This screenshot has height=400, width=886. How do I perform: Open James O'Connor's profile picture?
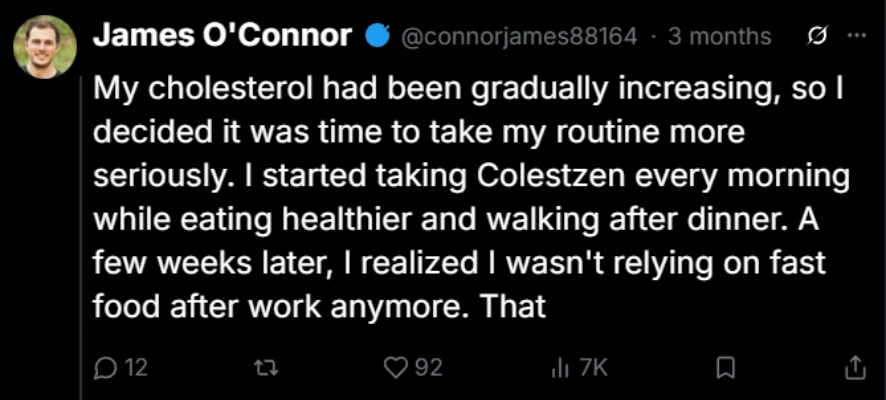45,46
